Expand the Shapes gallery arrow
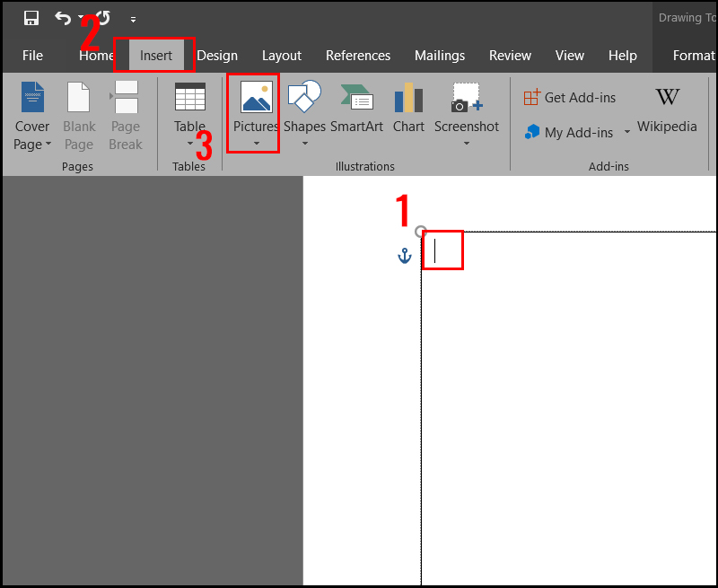The height and width of the screenshot is (588, 718). pos(304,144)
